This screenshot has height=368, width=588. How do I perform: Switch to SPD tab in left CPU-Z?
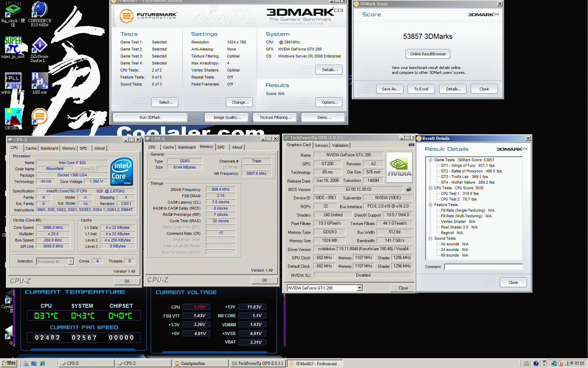point(83,148)
